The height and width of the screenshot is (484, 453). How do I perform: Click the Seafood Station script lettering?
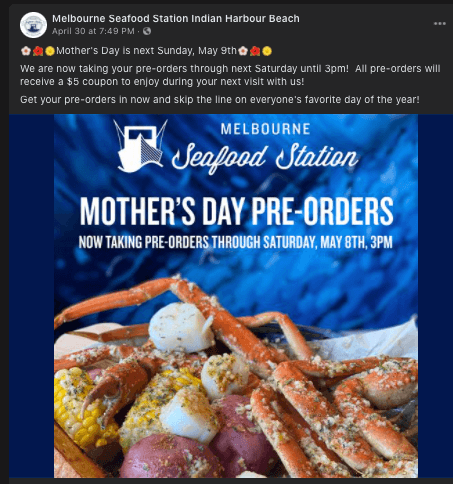point(265,157)
